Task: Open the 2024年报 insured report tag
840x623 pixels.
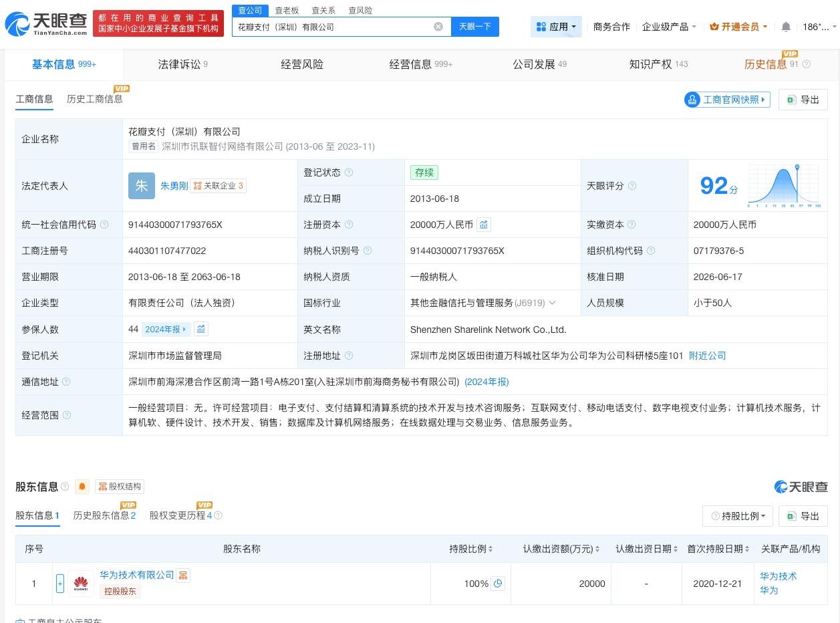Action: coord(166,329)
